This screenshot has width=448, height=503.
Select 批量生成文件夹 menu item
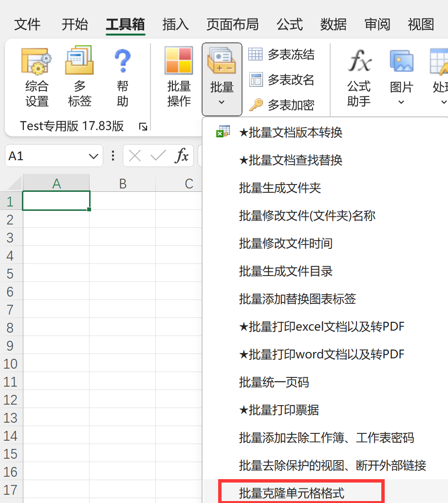tap(280, 188)
